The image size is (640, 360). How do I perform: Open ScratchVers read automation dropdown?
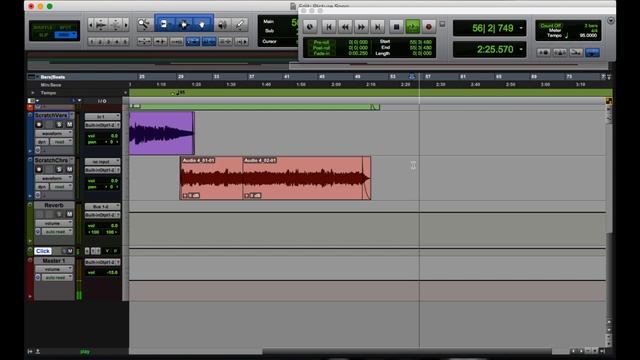(62, 142)
